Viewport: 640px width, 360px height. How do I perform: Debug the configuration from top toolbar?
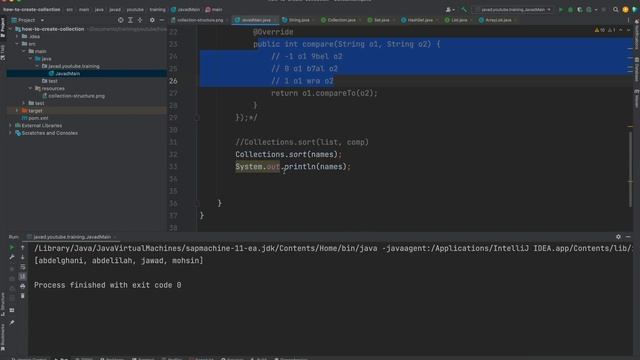pyautogui.click(x=571, y=9)
